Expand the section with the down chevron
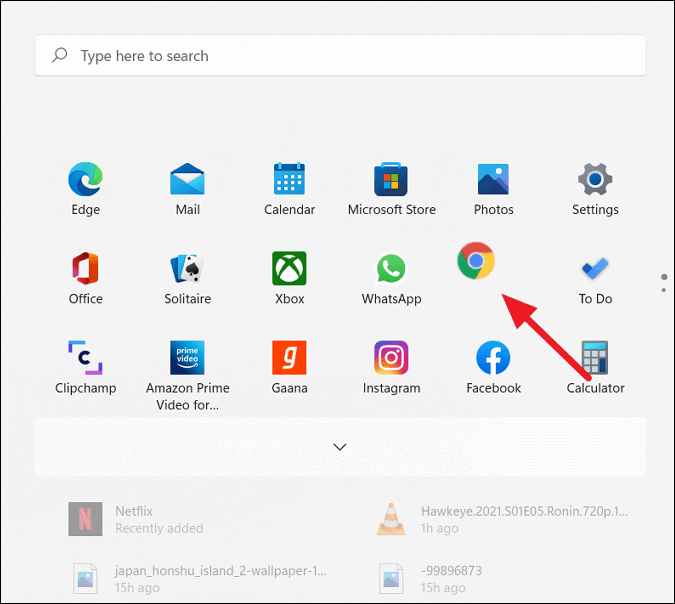This screenshot has height=604, width=675. point(340,447)
